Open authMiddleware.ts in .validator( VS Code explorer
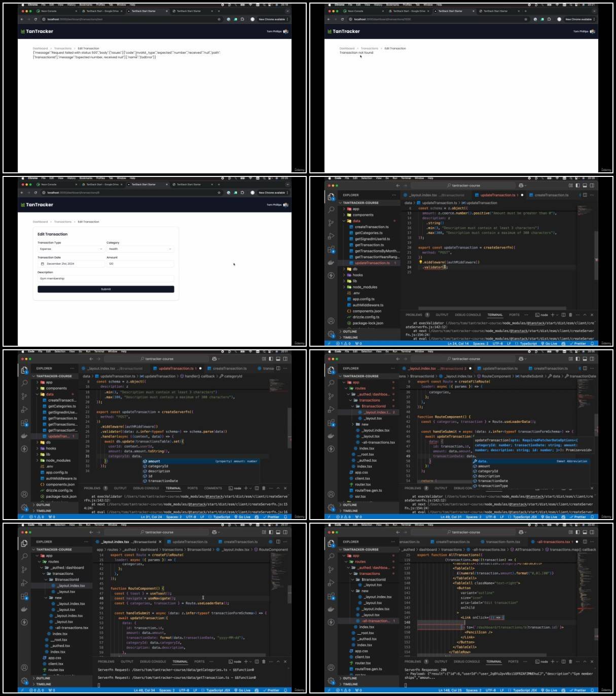The height and width of the screenshot is (696, 616). coord(369,305)
